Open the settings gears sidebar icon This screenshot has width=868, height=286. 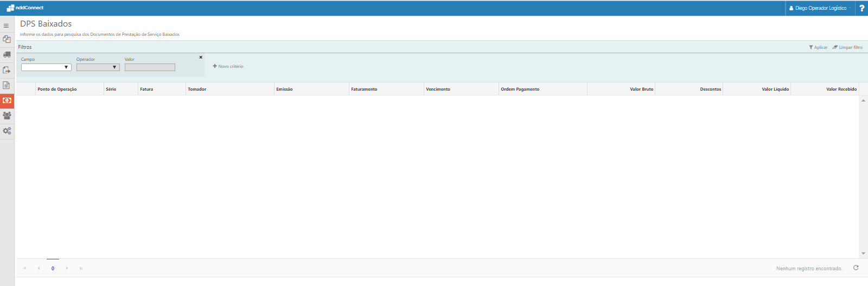(x=7, y=131)
